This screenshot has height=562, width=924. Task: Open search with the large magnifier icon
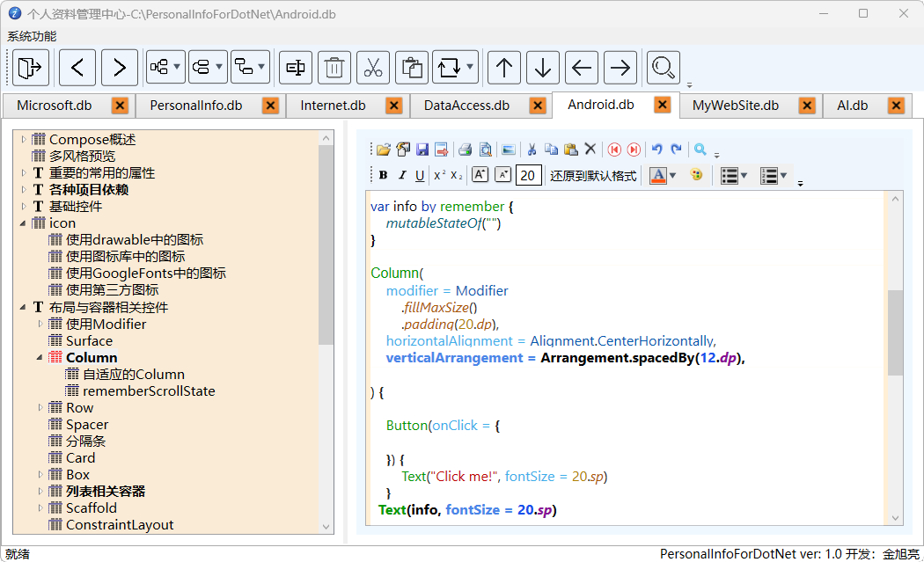(663, 68)
